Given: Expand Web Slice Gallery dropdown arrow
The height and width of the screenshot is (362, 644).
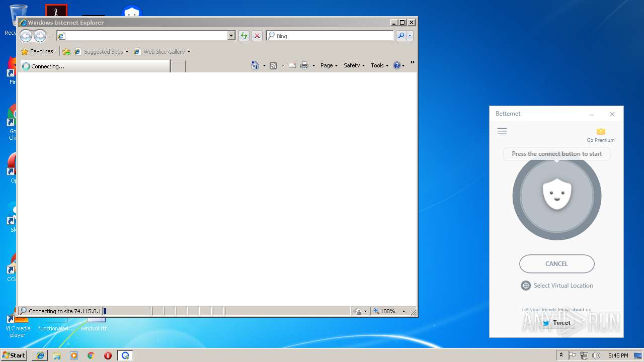Looking at the screenshot, I should pyautogui.click(x=189, y=51).
